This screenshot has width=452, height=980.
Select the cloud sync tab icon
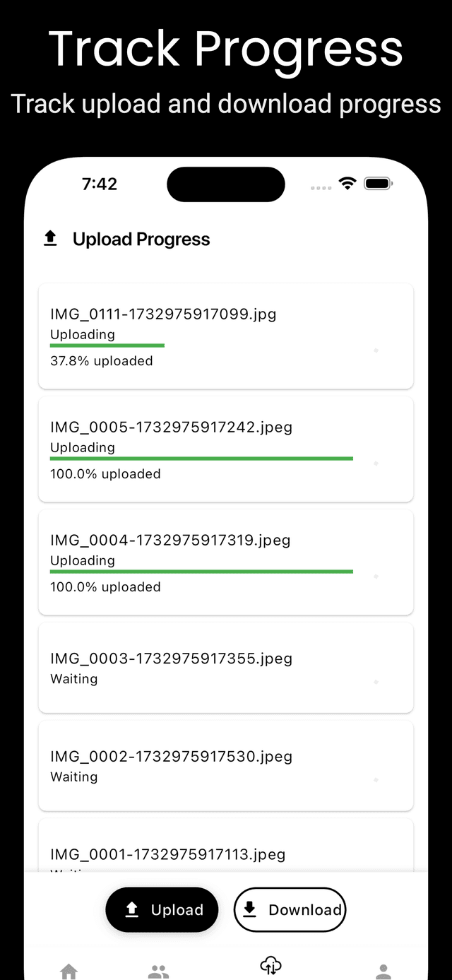pos(271,966)
